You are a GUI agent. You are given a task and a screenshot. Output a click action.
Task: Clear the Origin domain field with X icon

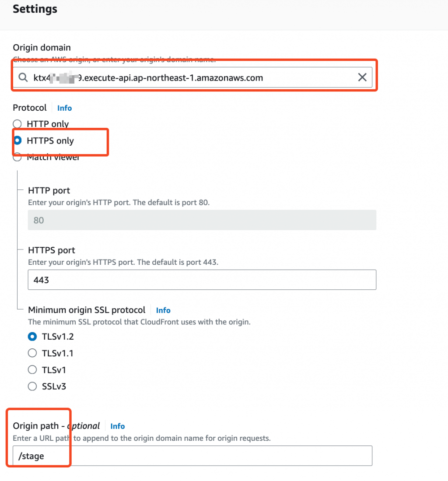tap(362, 78)
